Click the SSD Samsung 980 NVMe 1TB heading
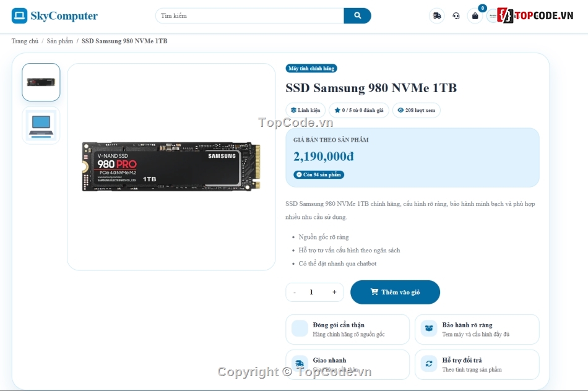The width and height of the screenshot is (588, 391). pos(371,88)
